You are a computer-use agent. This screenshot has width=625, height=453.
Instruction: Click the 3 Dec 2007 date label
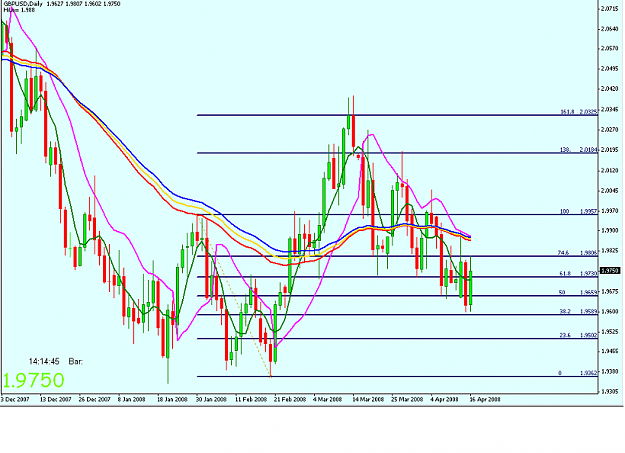tap(16, 399)
